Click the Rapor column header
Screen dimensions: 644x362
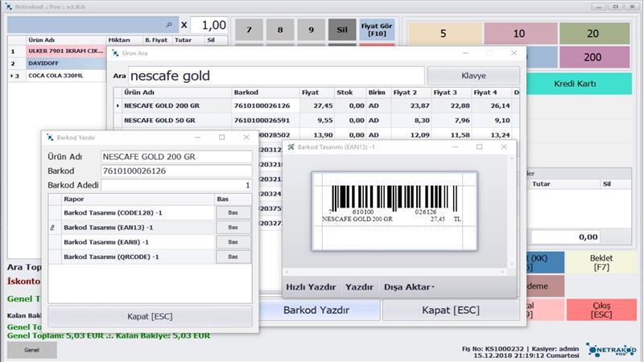138,199
